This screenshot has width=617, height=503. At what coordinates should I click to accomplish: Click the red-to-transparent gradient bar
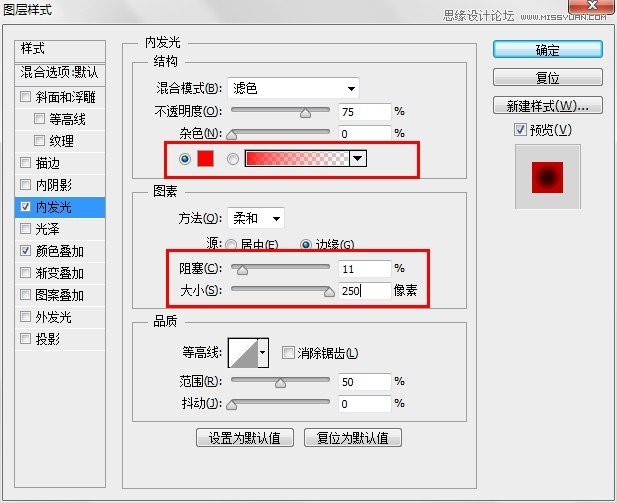(297, 159)
